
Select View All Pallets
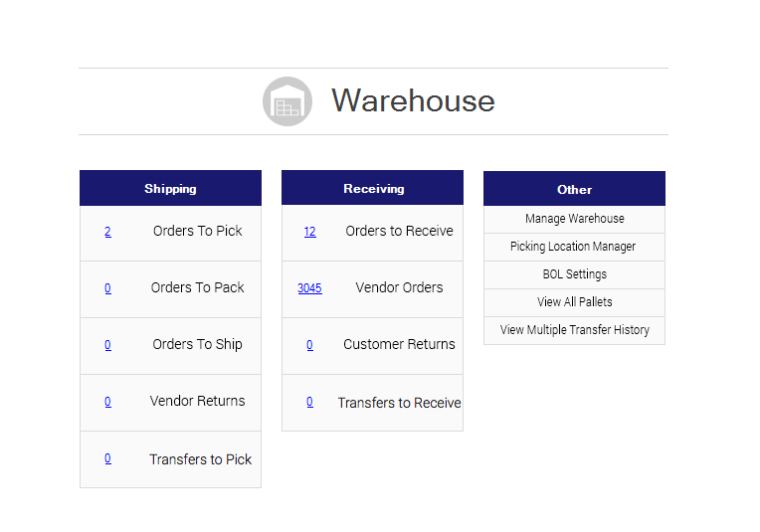point(574,302)
